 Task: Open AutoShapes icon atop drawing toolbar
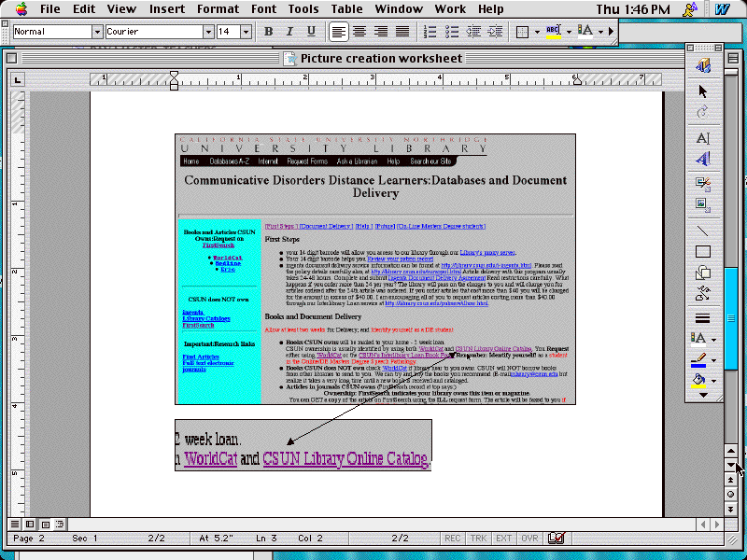[703, 65]
